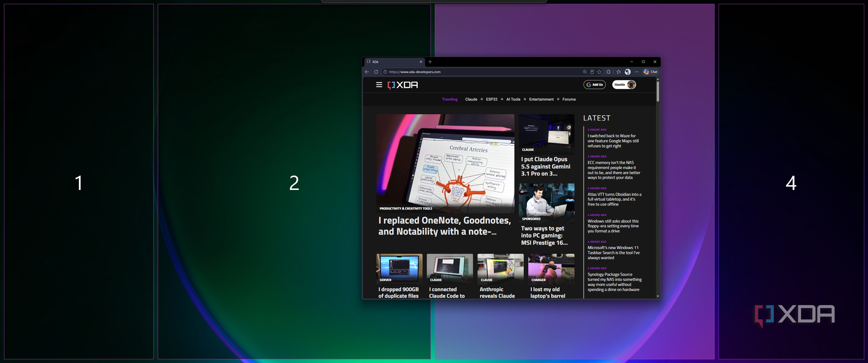Image resolution: width=868 pixels, height=363 pixels.
Task: Open the Hamlin account button
Action: 624,85
